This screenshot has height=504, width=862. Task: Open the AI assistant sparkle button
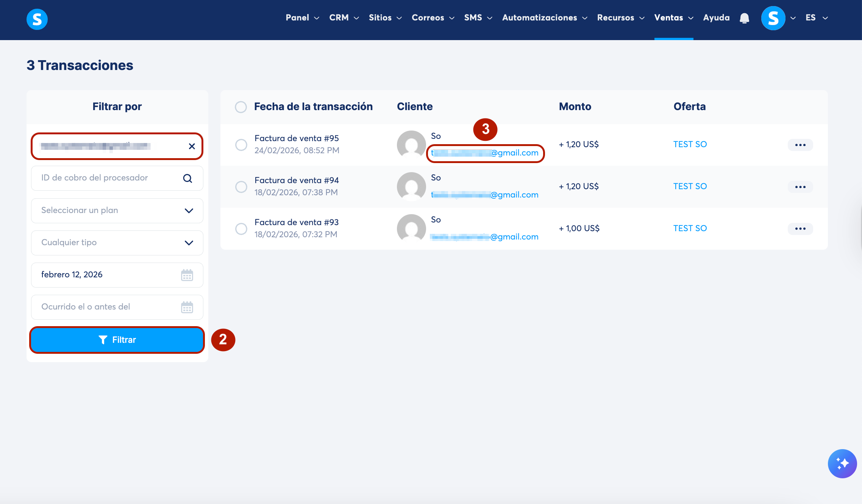pyautogui.click(x=842, y=464)
